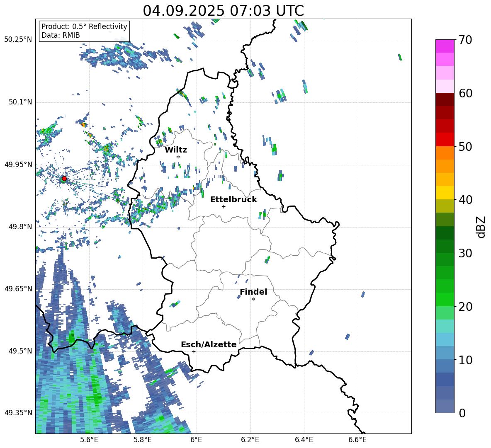491x448 pixels.
Task: Click the 6.4°E longitude label
Action: coord(304,440)
